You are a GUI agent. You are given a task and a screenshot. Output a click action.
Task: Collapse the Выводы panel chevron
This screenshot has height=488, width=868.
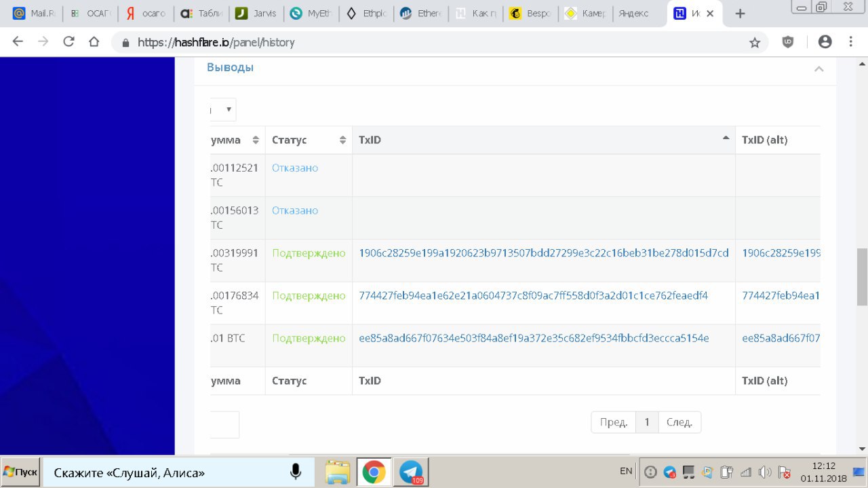click(x=818, y=69)
